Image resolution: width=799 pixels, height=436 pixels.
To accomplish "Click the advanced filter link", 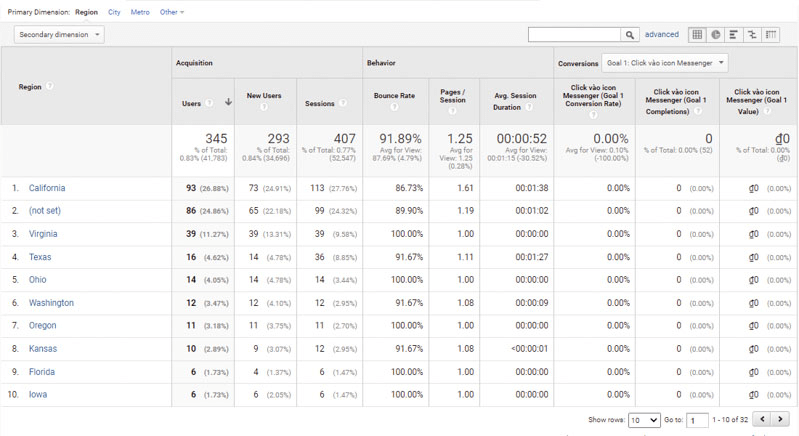I will (x=661, y=35).
